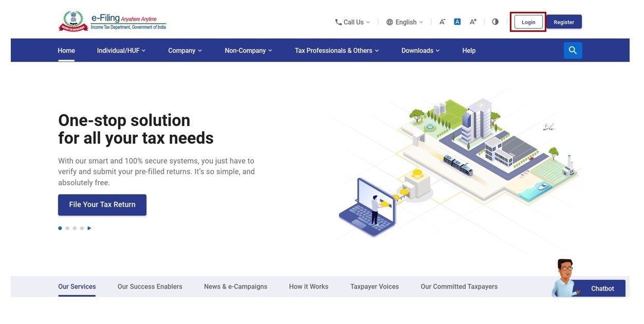Increase font size with A+ icon
The image size is (644, 324).
pos(473,22)
